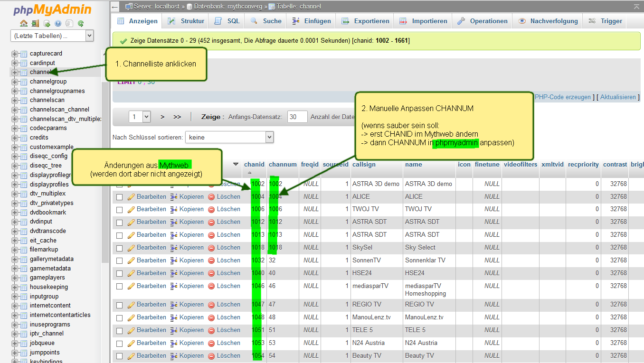The image size is (644, 363).
Task: Click the Aktualisieren link
Action: tap(618, 97)
